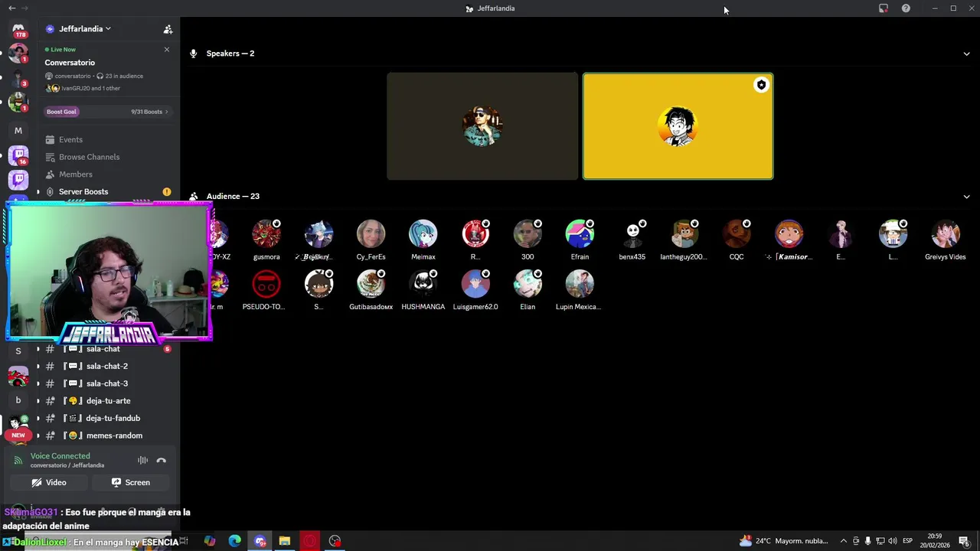The image size is (980, 551).
Task: Collapse the Audience section
Action: 966,197
